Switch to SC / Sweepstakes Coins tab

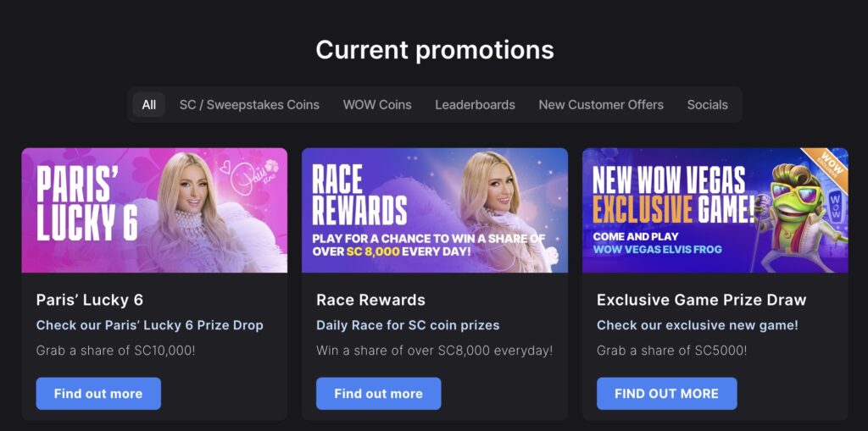tap(249, 105)
